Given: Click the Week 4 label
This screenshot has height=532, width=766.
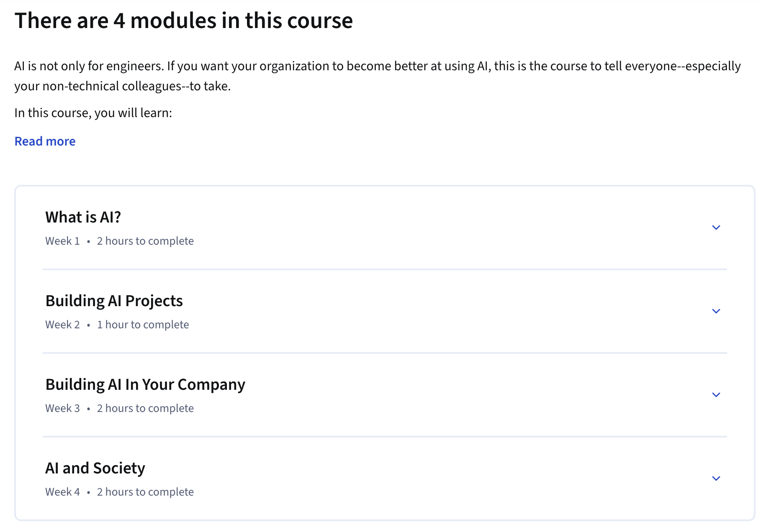Looking at the screenshot, I should pos(62,491).
